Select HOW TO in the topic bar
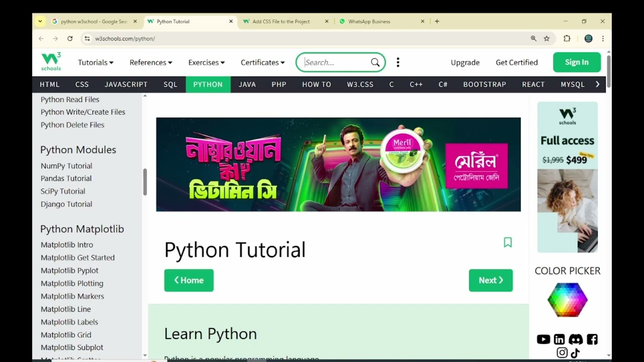This screenshot has width=644, height=362. point(316,84)
